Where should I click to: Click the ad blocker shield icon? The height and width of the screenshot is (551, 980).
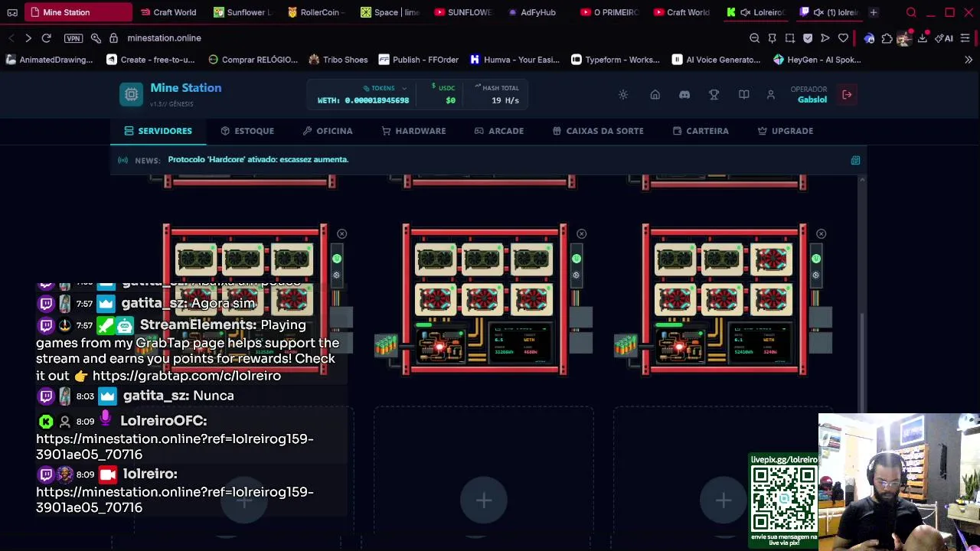[807, 37]
